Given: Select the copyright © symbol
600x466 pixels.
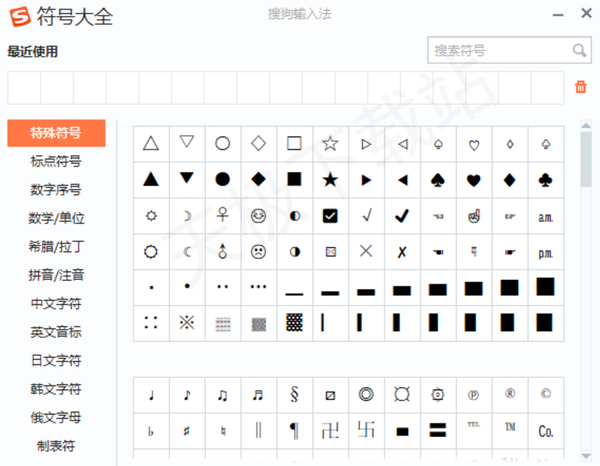Looking at the screenshot, I should tap(545, 394).
